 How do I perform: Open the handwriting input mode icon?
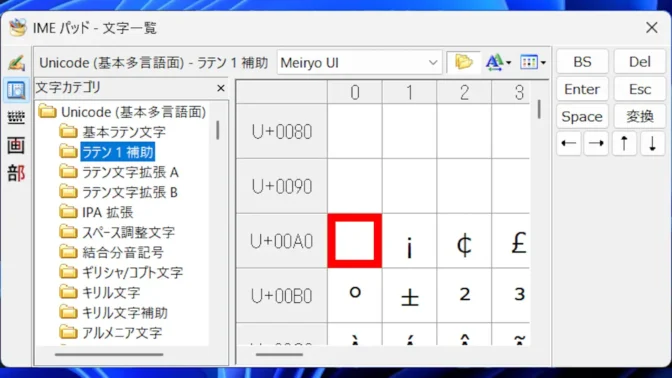(16, 63)
